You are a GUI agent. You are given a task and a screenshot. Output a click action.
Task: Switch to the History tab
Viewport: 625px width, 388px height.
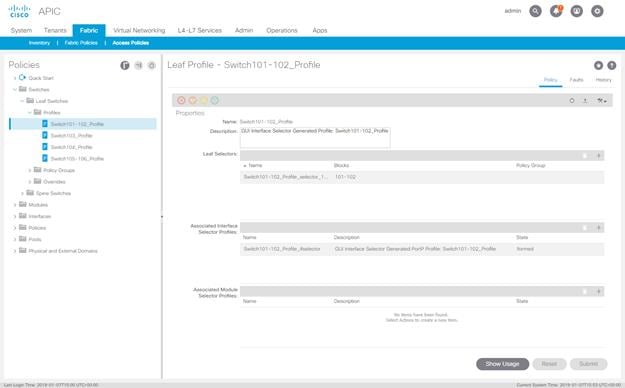603,80
